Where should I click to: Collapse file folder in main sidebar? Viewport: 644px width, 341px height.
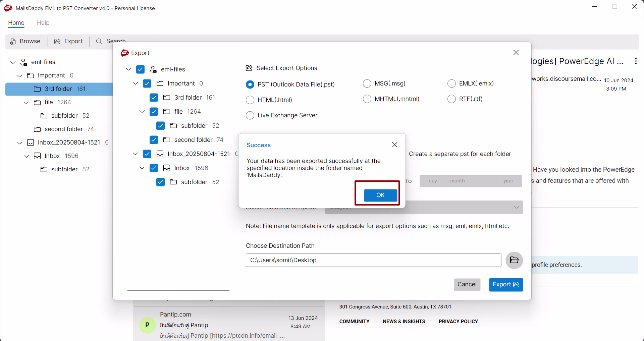coord(26,103)
